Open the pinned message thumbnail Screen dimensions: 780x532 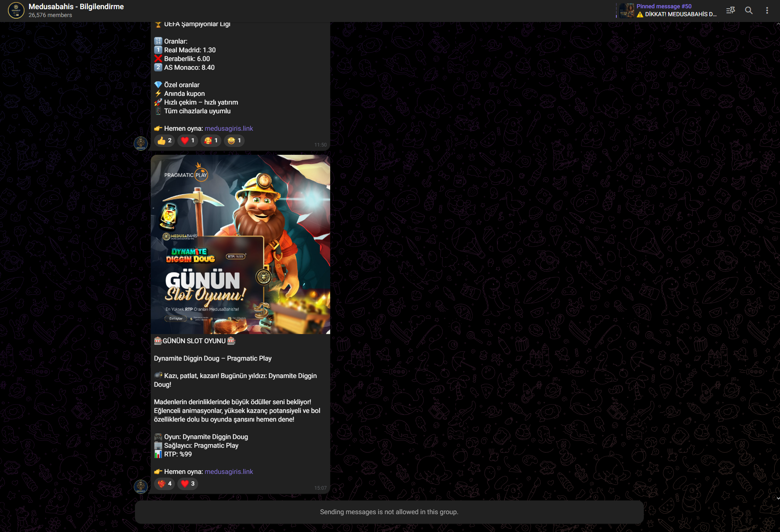[627, 10]
